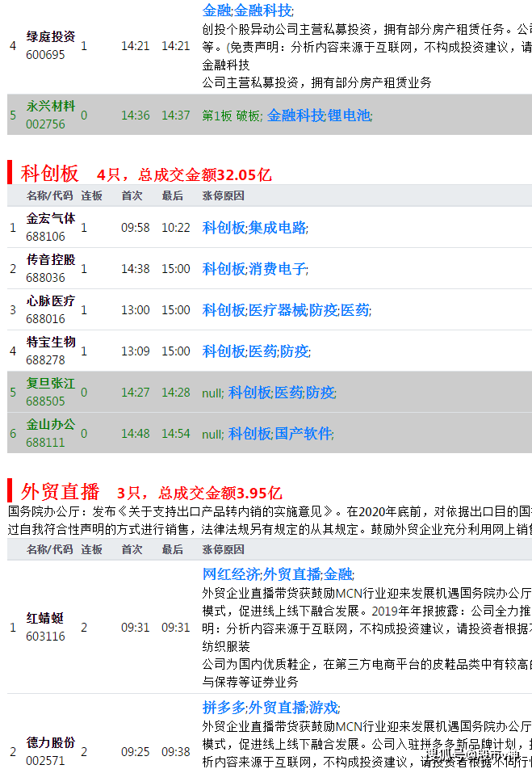
Task: Click 名称/代码 header in 科创板 table
Action: pyautogui.click(x=49, y=195)
